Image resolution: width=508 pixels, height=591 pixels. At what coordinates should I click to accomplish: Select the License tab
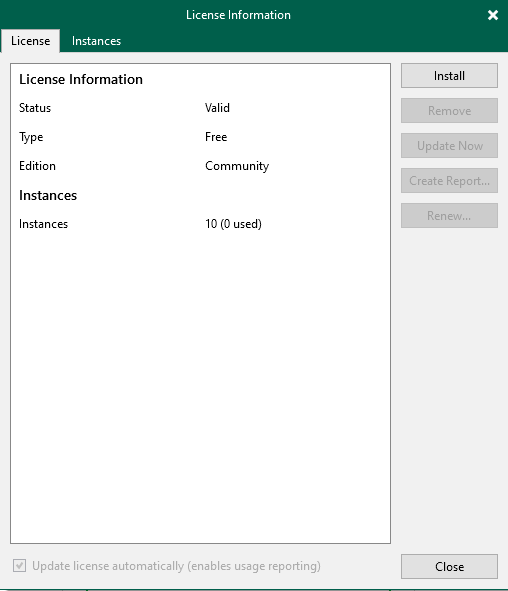click(x=30, y=41)
